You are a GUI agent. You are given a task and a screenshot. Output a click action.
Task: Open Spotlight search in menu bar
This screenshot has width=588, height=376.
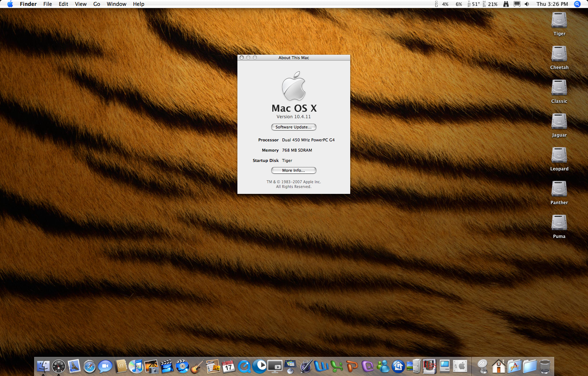click(x=577, y=4)
